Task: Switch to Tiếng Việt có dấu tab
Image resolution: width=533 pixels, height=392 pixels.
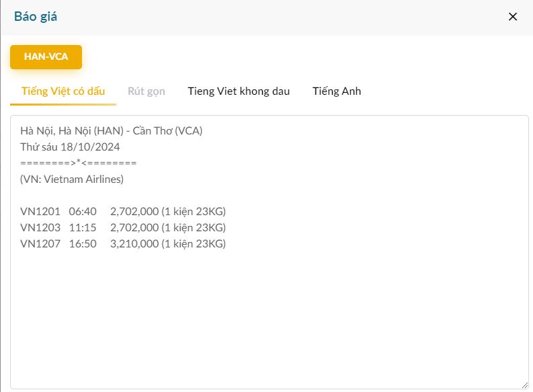Action: tap(63, 91)
